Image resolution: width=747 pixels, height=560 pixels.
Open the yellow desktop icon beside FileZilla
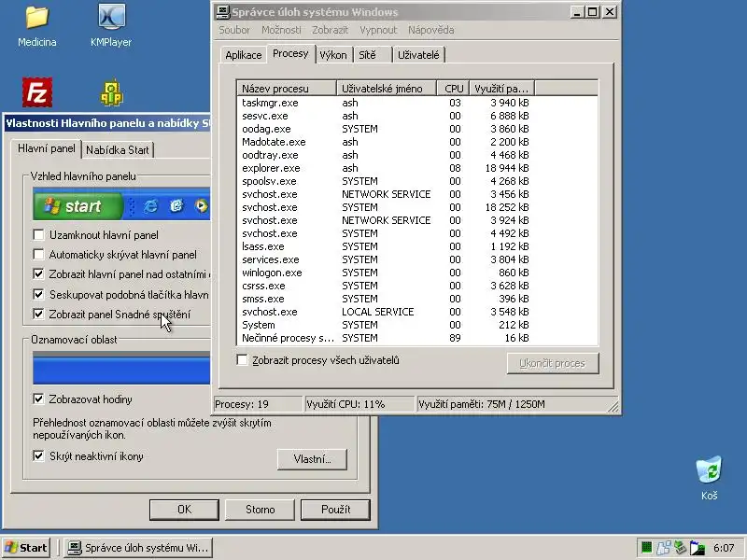pyautogui.click(x=111, y=92)
